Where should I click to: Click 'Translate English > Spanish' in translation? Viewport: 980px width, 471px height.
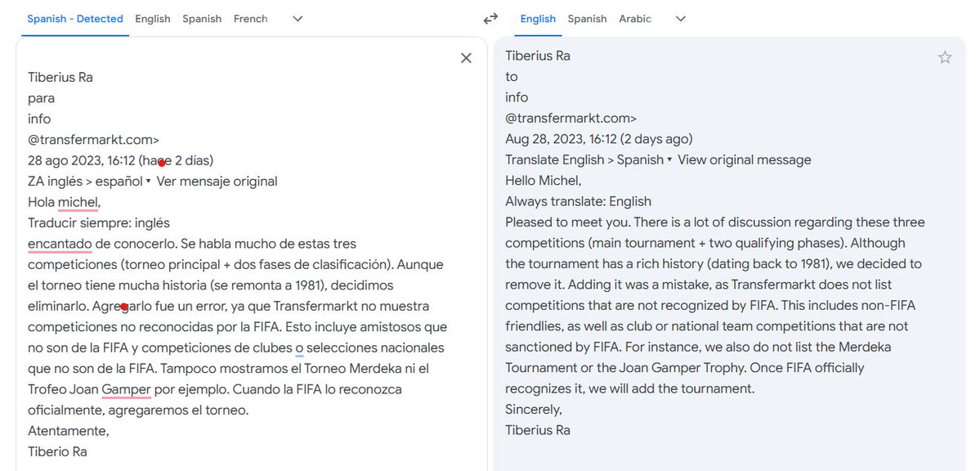(584, 159)
